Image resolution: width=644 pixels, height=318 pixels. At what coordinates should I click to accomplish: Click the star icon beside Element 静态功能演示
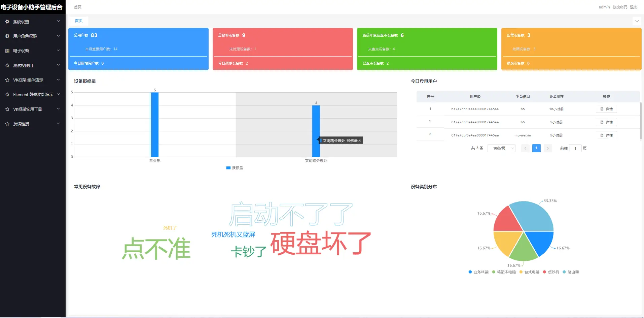(x=7, y=95)
